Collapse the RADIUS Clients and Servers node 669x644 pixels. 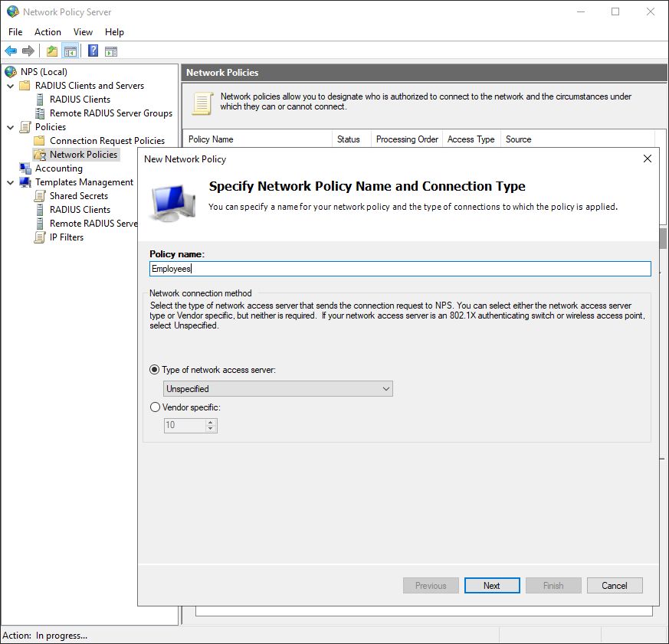(x=11, y=86)
